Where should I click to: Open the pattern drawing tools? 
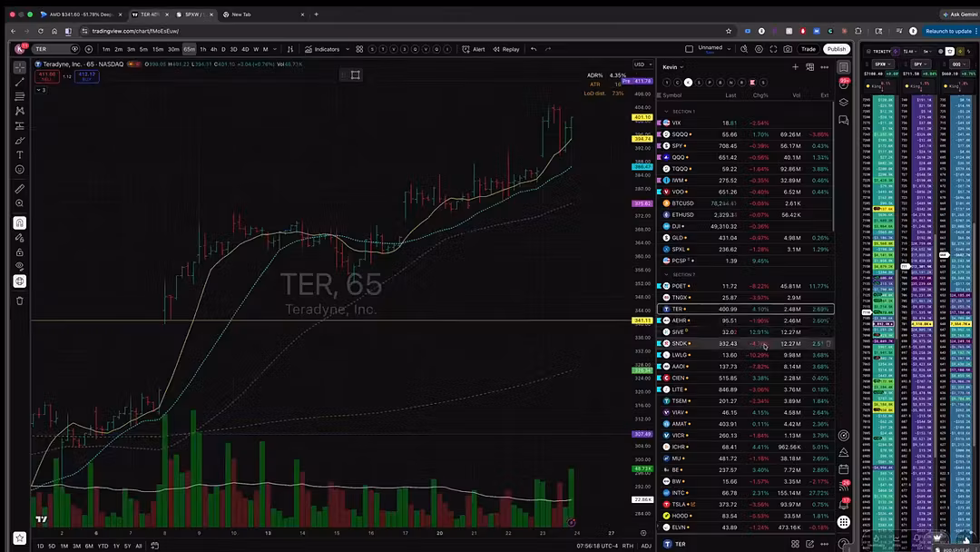tap(19, 111)
